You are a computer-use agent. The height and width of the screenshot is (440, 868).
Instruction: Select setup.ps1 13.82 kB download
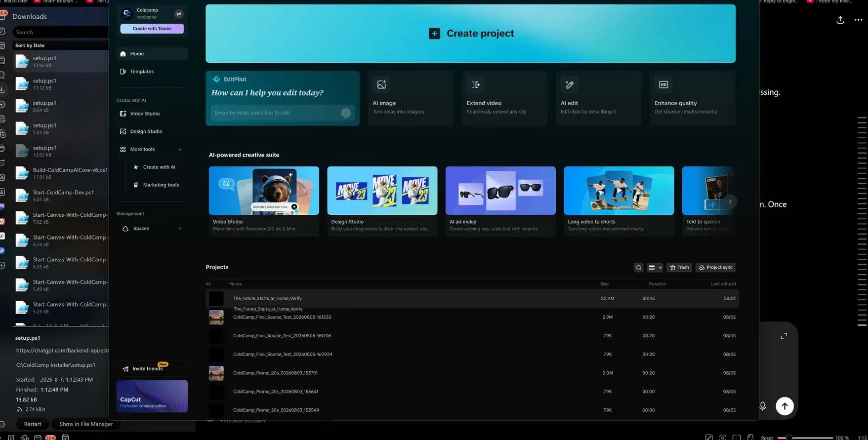[60, 61]
